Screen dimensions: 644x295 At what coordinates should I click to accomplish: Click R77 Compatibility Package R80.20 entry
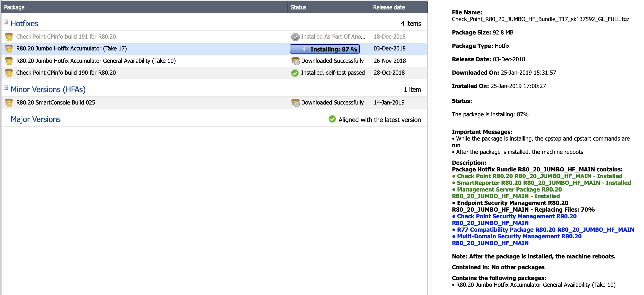[x=543, y=230]
